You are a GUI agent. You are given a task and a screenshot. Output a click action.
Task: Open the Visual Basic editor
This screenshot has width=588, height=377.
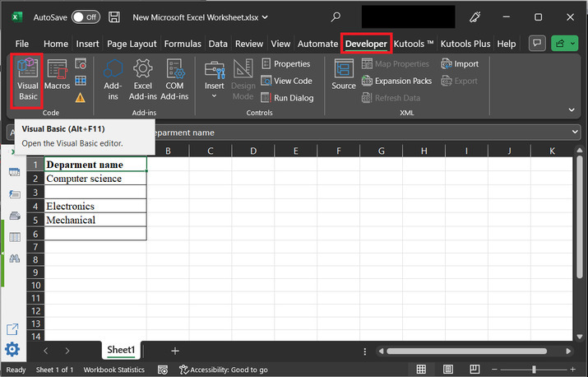(x=27, y=79)
